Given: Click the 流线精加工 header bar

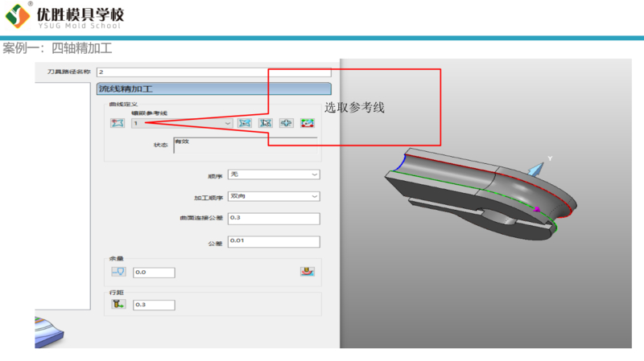Looking at the screenshot, I should (214, 88).
